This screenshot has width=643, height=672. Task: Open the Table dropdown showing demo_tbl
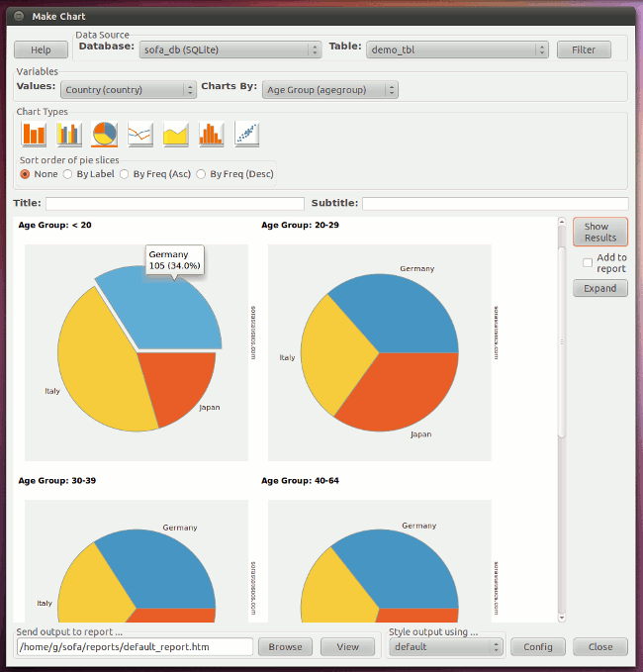[456, 49]
